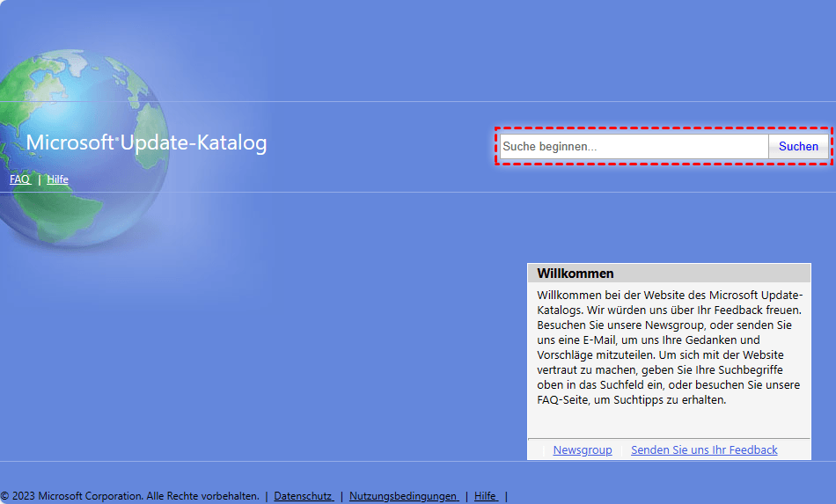
Task: Click the Suchen button
Action: click(798, 147)
